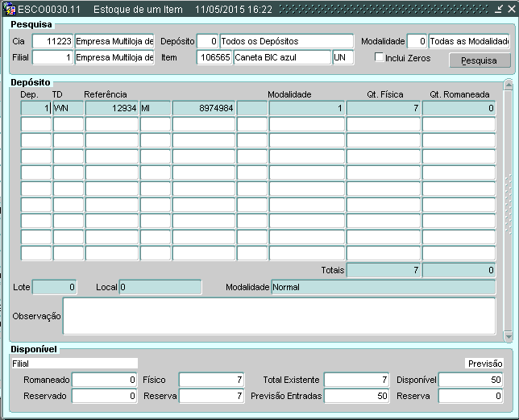
Task: Select the Reserva field under Previsão
Action: tap(471, 396)
